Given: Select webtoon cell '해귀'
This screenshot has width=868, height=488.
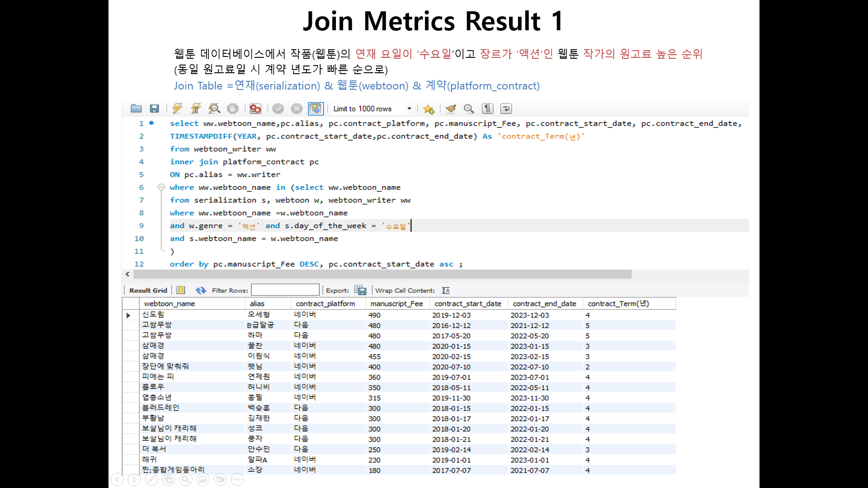Looking at the screenshot, I should click(x=192, y=460).
